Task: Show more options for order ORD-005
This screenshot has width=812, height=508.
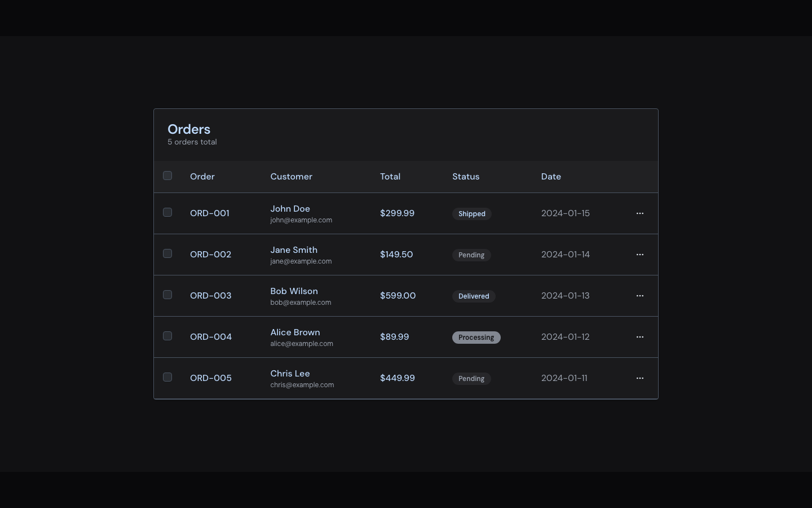Action: click(x=639, y=378)
